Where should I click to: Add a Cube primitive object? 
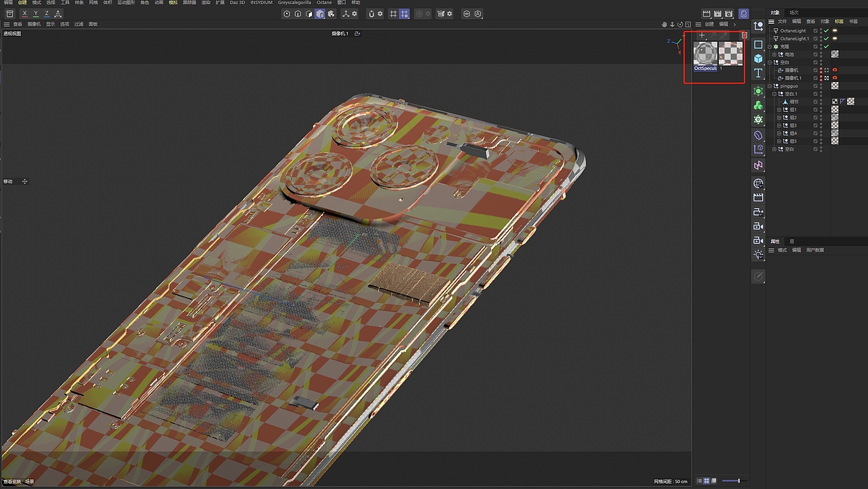coord(758,58)
